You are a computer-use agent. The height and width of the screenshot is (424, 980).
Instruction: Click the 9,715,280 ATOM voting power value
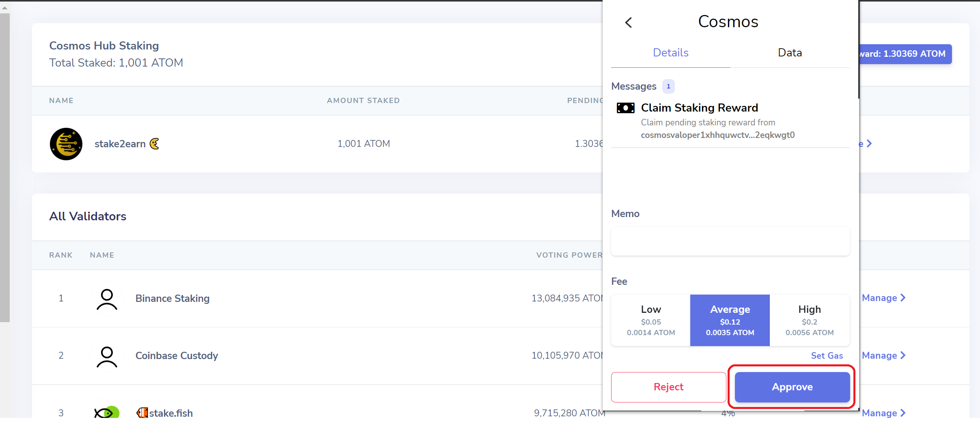coord(569,413)
